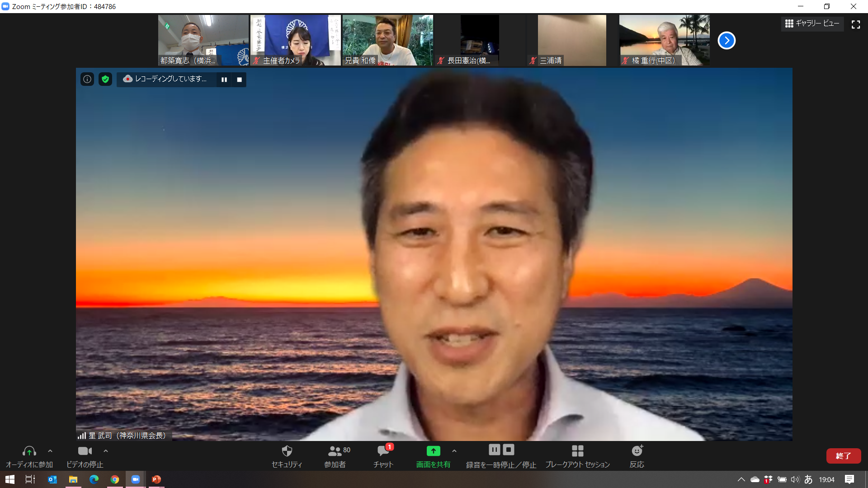Viewport: 868px width, 488px height.
Task: Stop recording in bottom toolbar
Action: 509,450
